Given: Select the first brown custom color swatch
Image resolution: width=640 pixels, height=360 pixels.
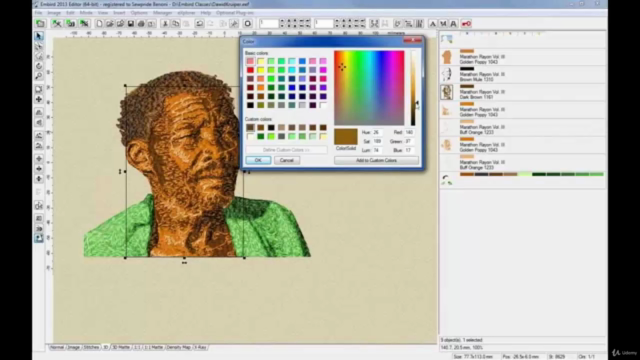Looking at the screenshot, I should point(250,128).
